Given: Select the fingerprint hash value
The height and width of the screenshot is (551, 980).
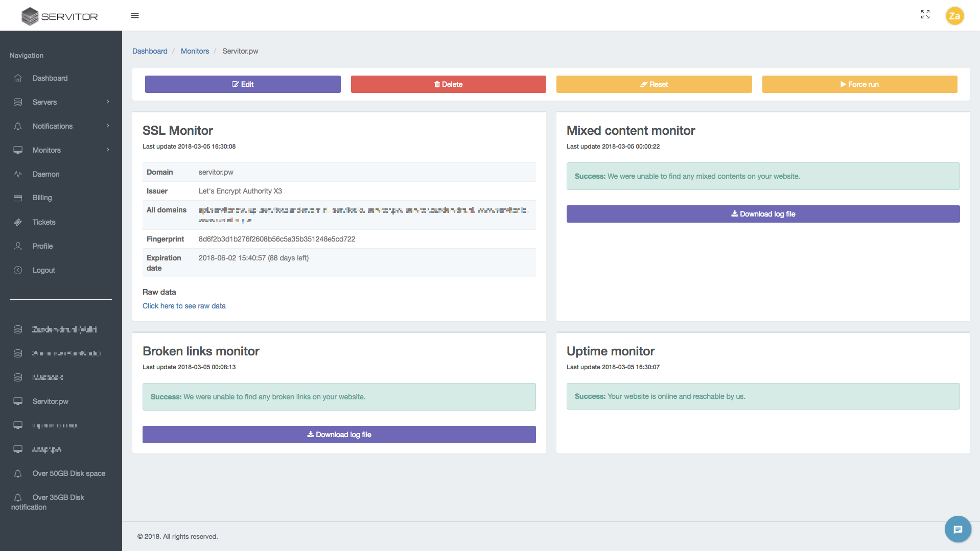Looking at the screenshot, I should tap(276, 239).
